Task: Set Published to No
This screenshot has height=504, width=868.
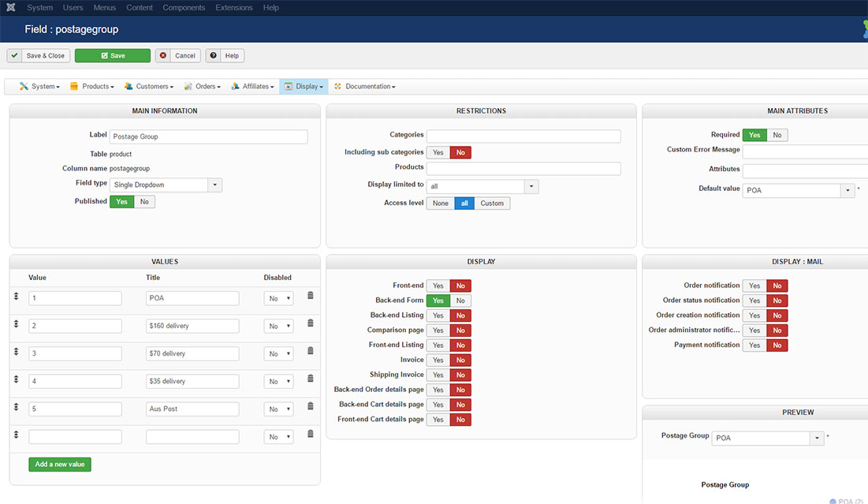Action: pos(144,202)
